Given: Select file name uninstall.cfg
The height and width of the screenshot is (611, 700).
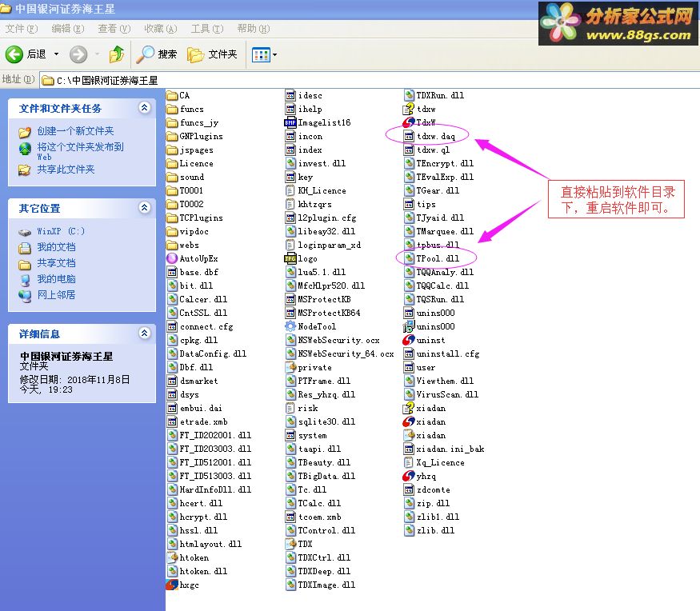Looking at the screenshot, I should tap(448, 354).
